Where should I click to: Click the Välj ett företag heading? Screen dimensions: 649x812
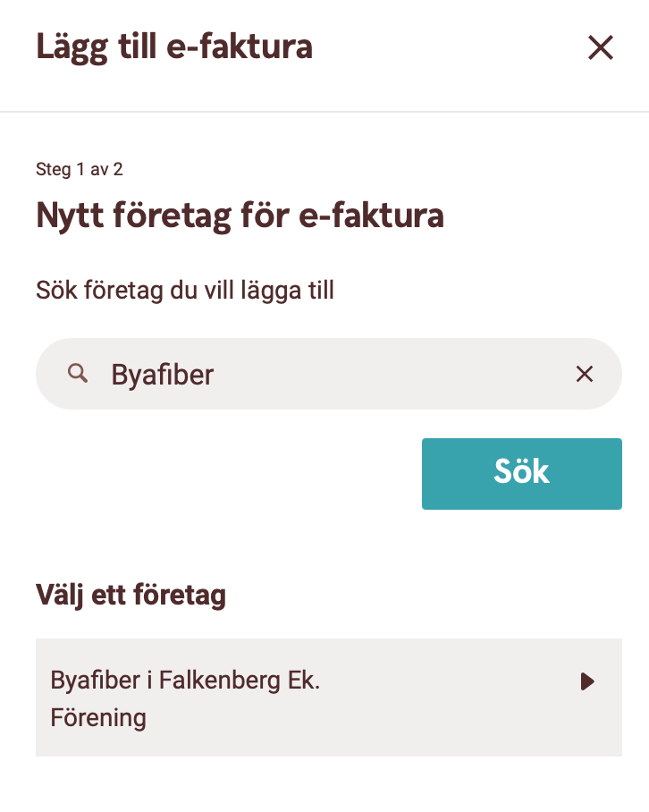click(131, 595)
